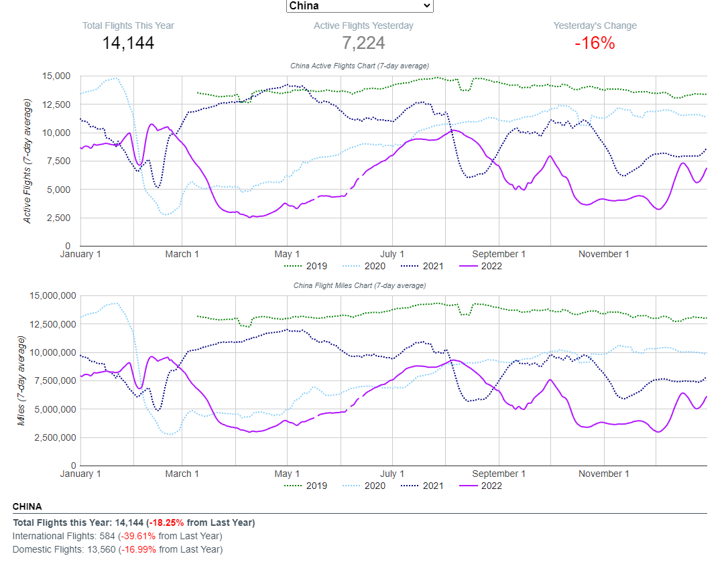The height and width of the screenshot is (564, 728).
Task: Click March 1 label under Active Flights chart
Action: click(182, 254)
